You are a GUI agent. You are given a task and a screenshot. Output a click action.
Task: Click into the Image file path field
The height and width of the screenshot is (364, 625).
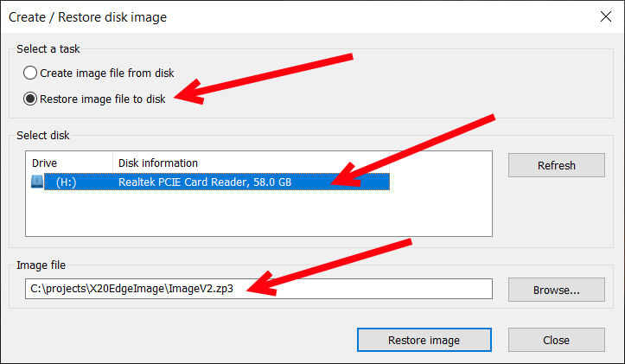[346, 290]
